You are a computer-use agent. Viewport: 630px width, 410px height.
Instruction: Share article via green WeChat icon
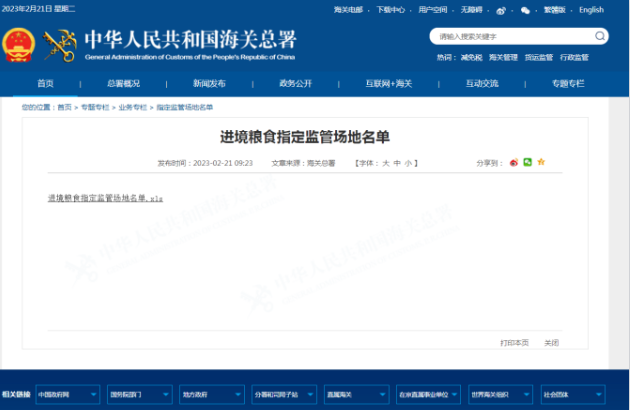click(528, 162)
